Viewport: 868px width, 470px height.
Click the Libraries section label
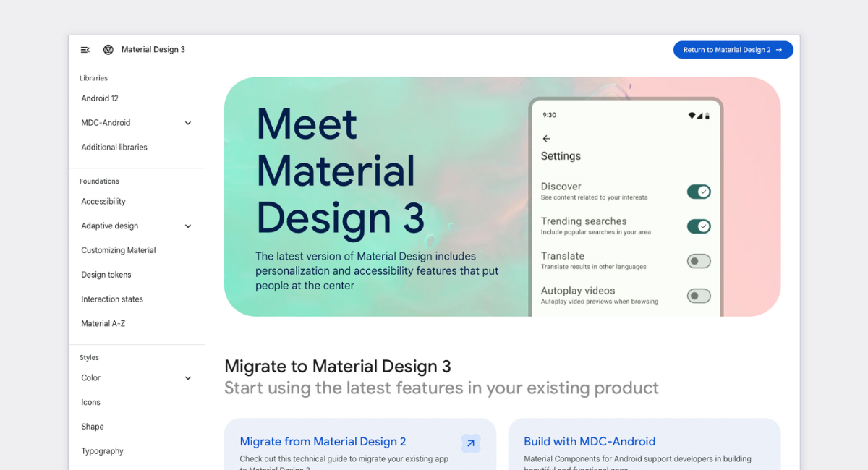click(93, 78)
